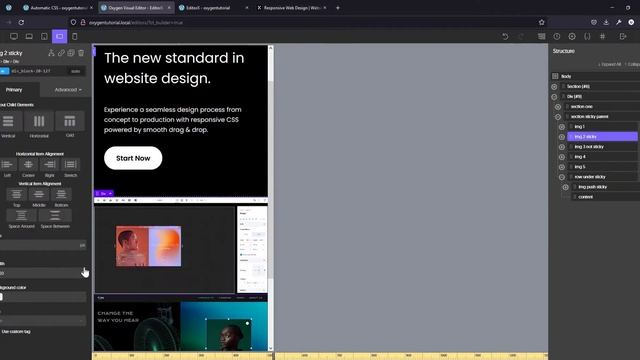Toggle expander next to section one
The height and width of the screenshot is (360, 640).
pyautogui.click(x=558, y=107)
